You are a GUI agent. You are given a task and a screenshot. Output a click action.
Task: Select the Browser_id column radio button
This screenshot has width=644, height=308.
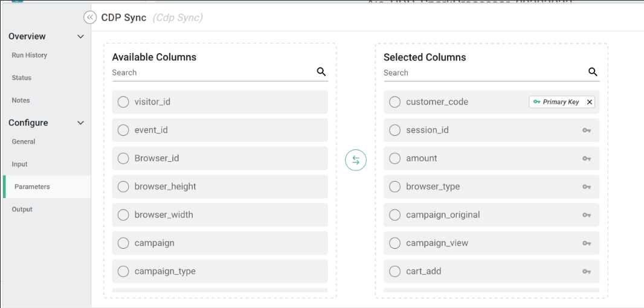point(123,158)
